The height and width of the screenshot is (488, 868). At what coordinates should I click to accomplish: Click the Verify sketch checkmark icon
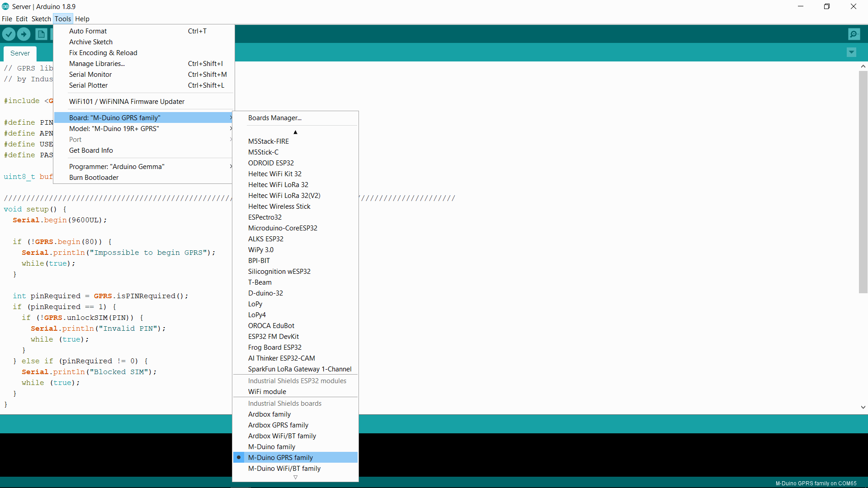[9, 34]
